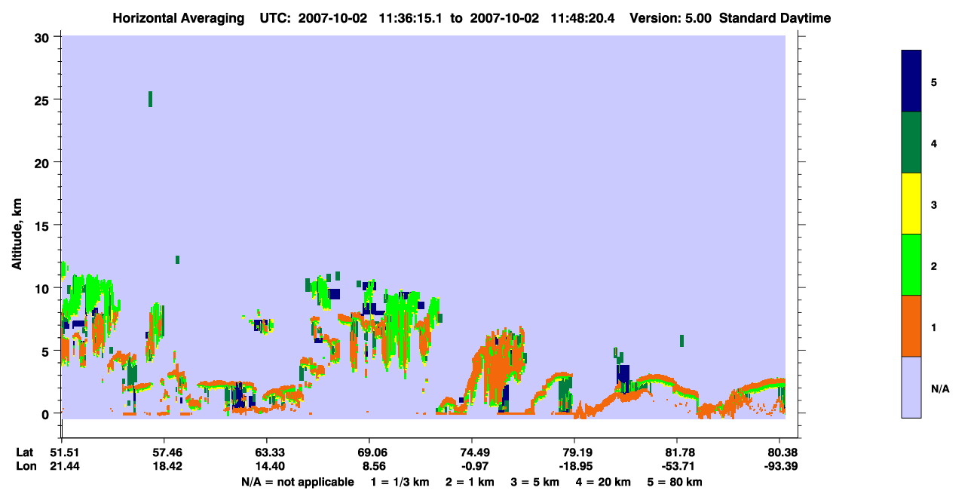Click the yellow colorbar segment labeled 3
980x503 pixels.
911,204
